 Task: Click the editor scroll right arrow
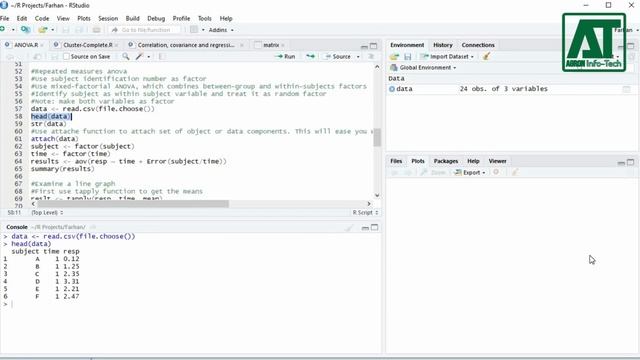tap(369, 203)
